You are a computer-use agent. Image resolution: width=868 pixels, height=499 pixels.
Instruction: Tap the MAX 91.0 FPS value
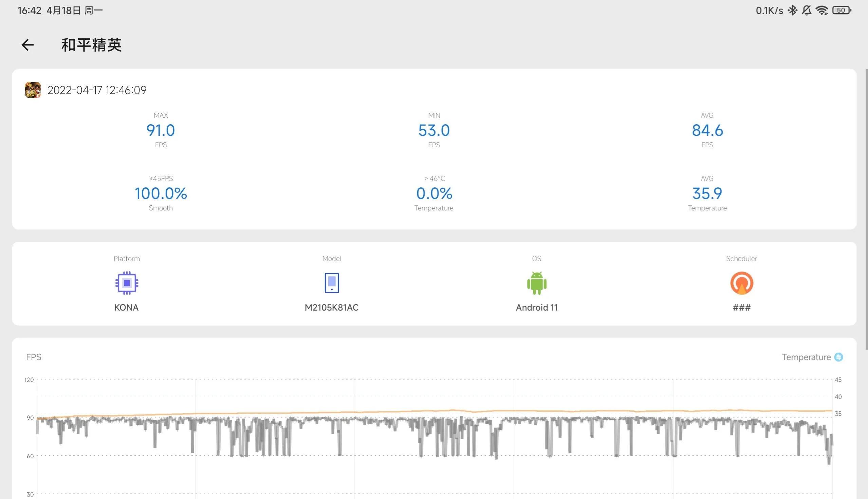click(x=161, y=131)
